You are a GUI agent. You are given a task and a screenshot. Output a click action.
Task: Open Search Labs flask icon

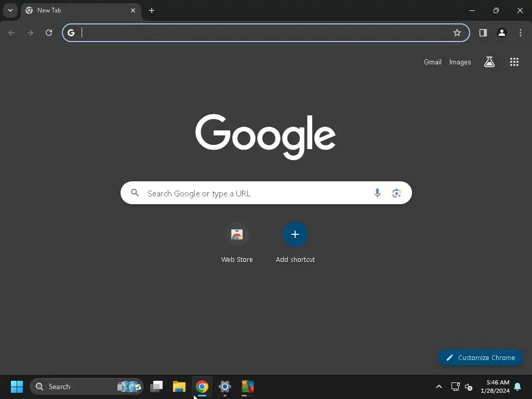point(489,62)
